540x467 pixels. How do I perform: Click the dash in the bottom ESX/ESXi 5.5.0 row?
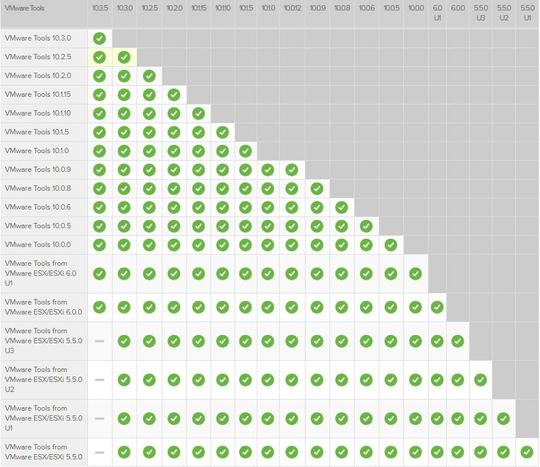tap(100, 452)
